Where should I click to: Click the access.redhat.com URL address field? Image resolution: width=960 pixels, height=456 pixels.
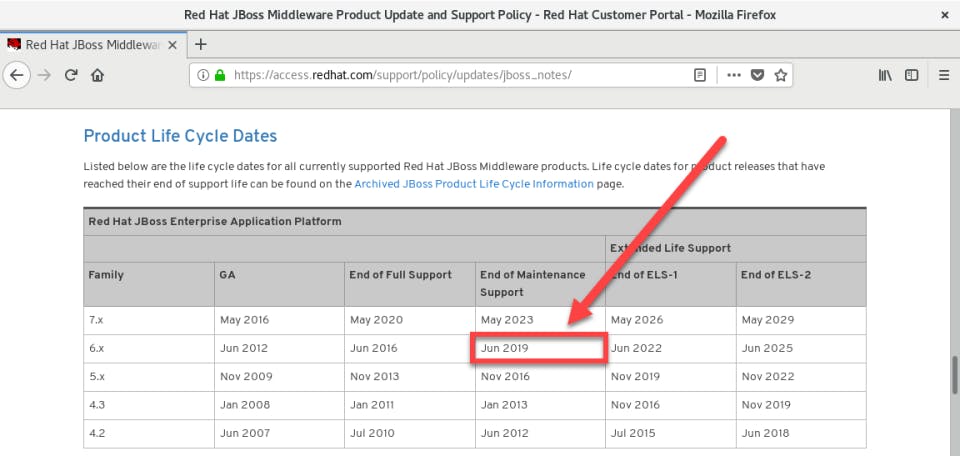(x=450, y=75)
